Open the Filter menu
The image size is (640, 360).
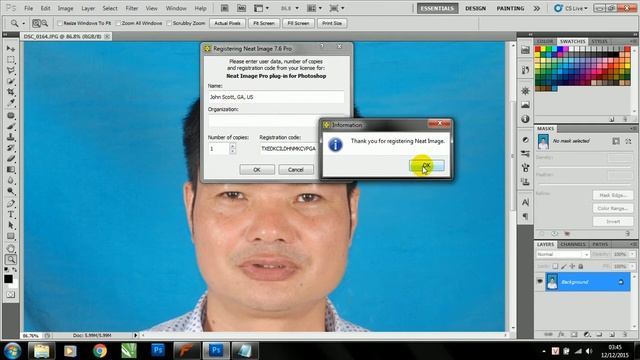click(x=131, y=8)
